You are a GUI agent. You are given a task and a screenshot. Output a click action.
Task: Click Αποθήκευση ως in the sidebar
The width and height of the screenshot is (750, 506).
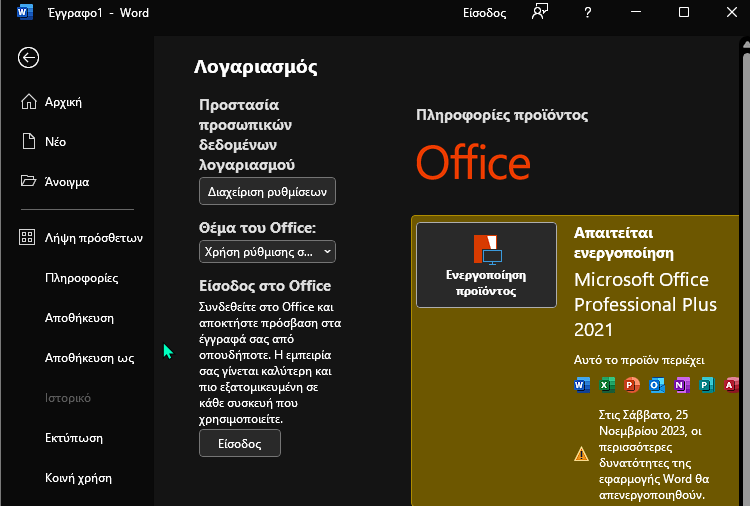point(89,358)
